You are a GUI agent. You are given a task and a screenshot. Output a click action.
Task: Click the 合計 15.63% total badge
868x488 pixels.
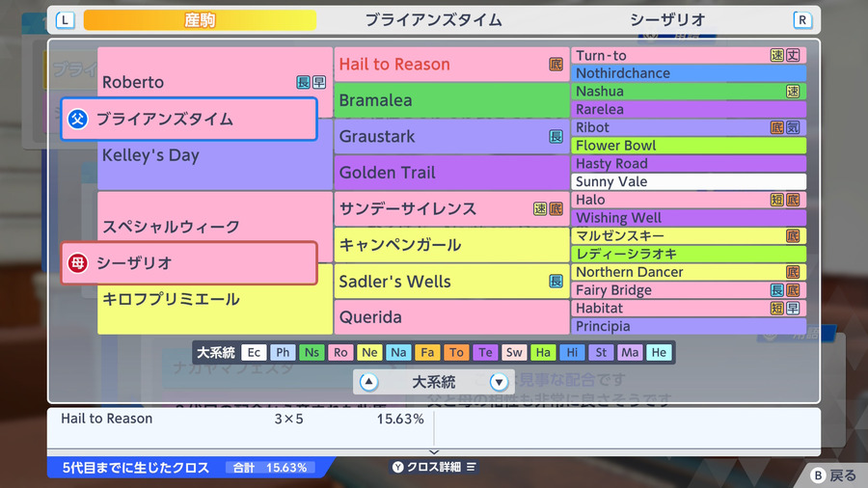pyautogui.click(x=270, y=468)
